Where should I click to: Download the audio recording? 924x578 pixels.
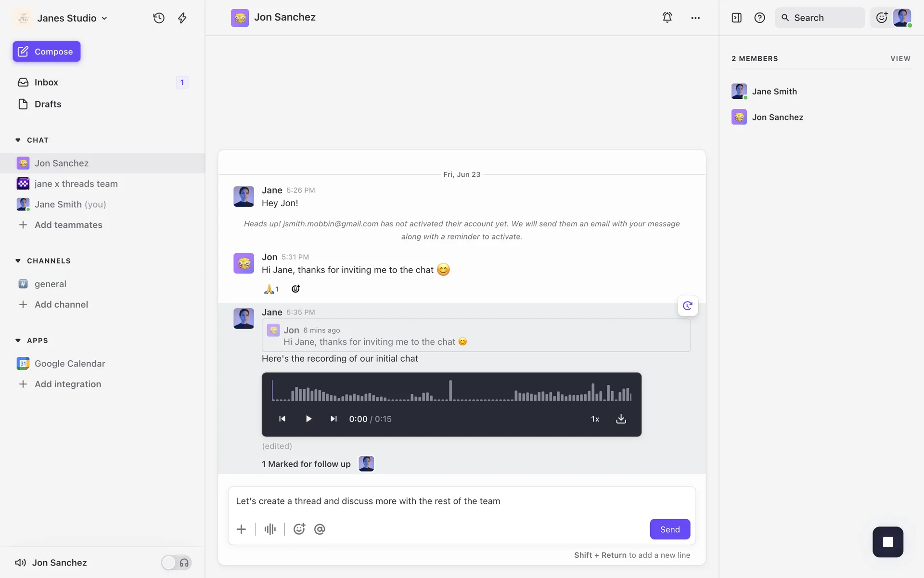(x=621, y=419)
